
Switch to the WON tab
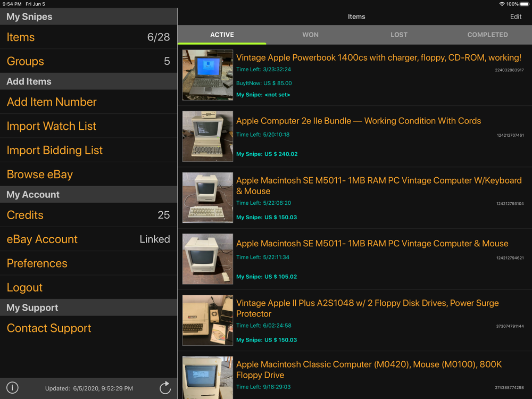click(x=311, y=35)
